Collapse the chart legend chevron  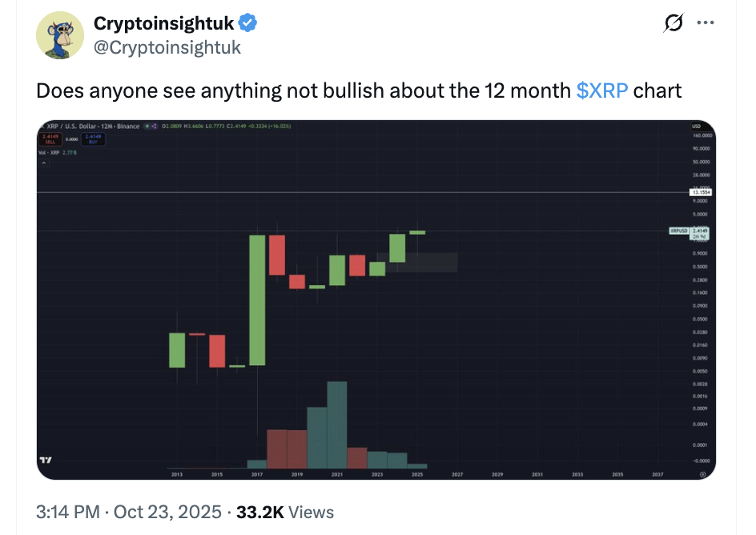coord(44,163)
